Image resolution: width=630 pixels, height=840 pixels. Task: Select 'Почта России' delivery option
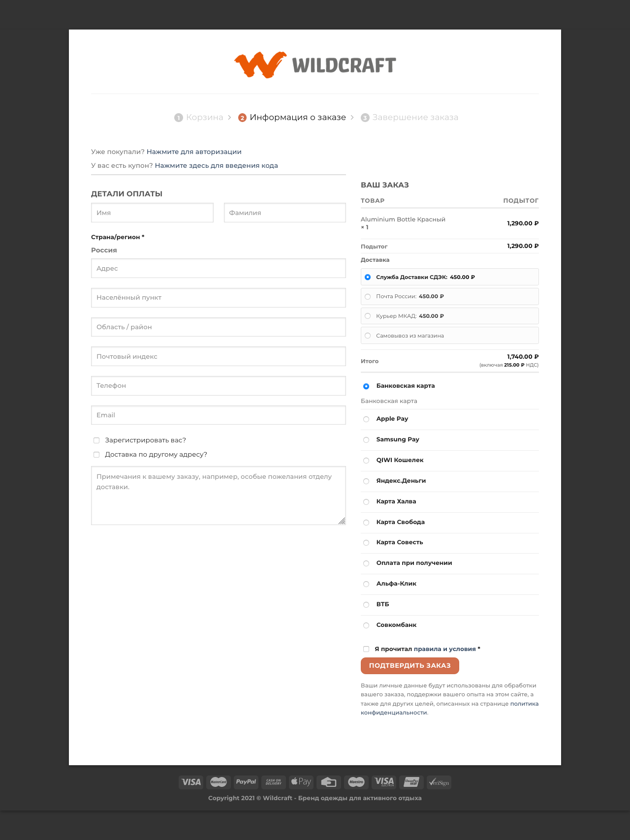[x=368, y=297]
